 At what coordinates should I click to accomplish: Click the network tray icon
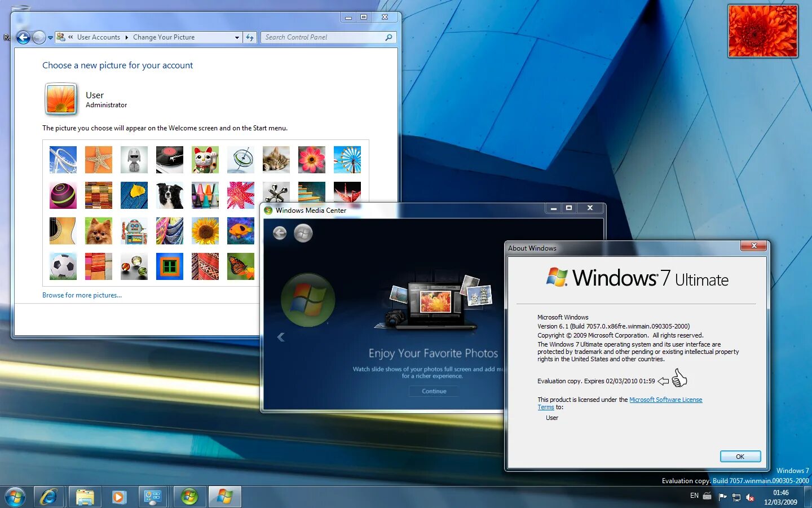(x=736, y=497)
